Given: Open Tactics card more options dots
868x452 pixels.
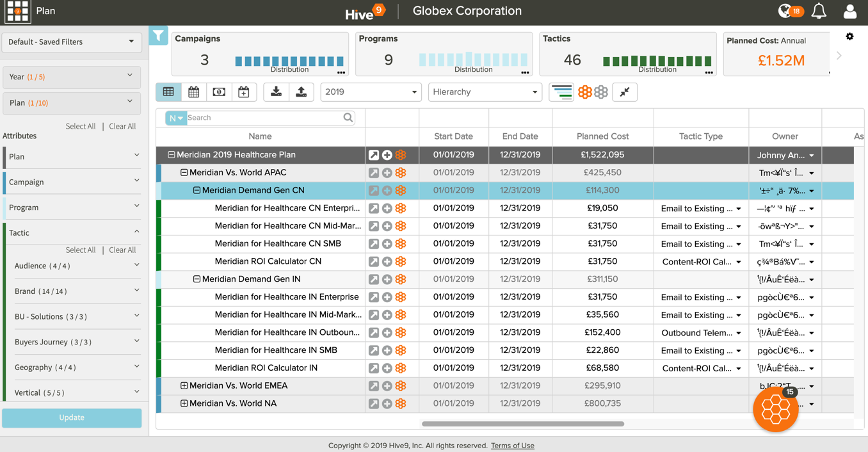Looking at the screenshot, I should pyautogui.click(x=709, y=73).
